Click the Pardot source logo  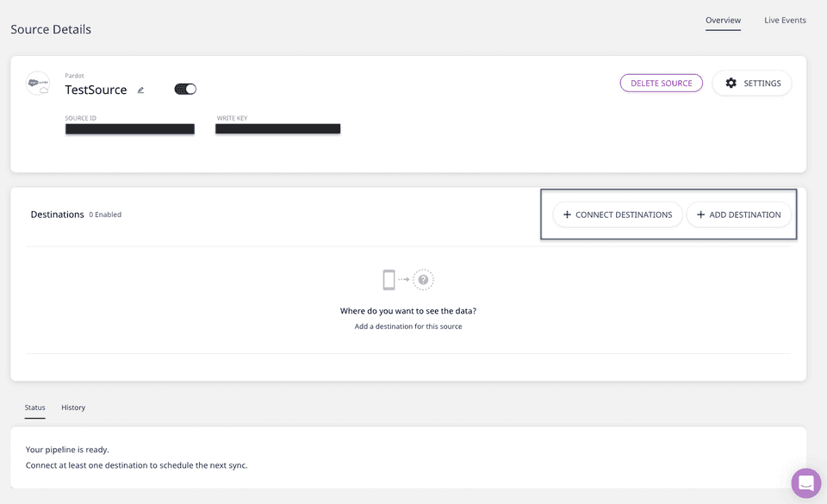click(x=38, y=84)
